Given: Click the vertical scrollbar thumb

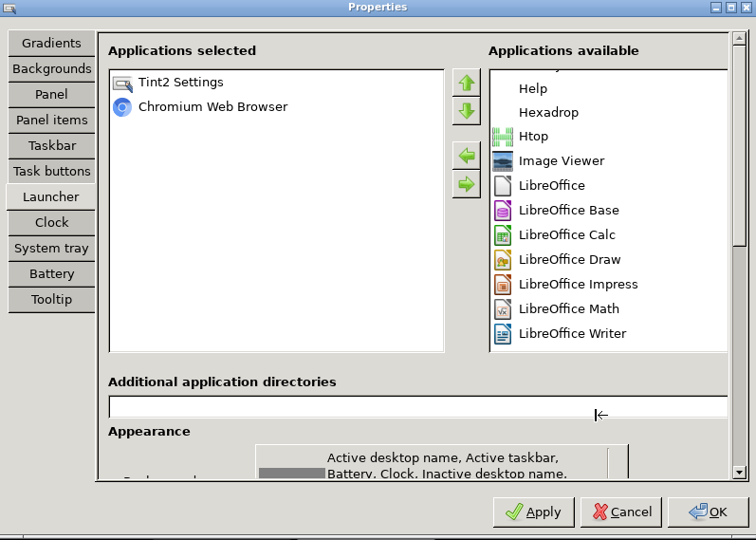Looking at the screenshot, I should pyautogui.click(x=739, y=145).
